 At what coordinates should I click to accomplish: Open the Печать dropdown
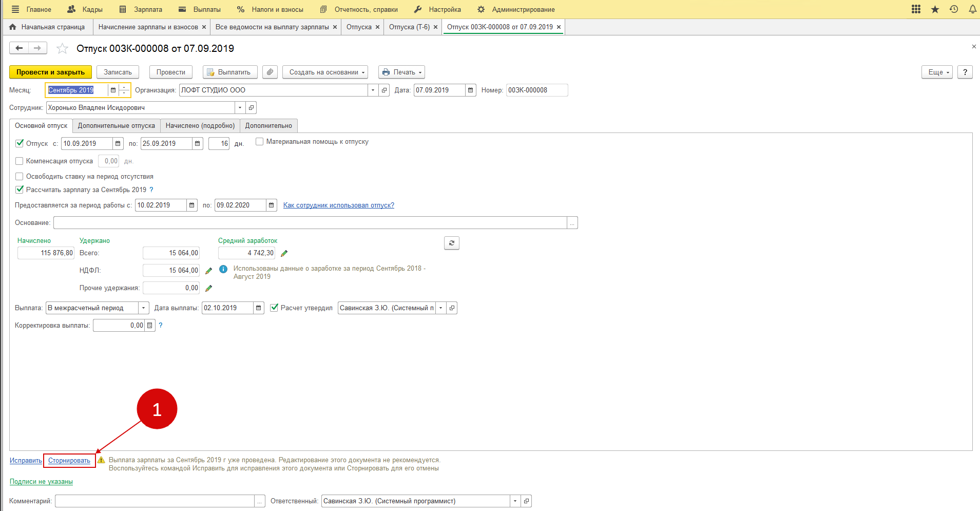pyautogui.click(x=402, y=72)
